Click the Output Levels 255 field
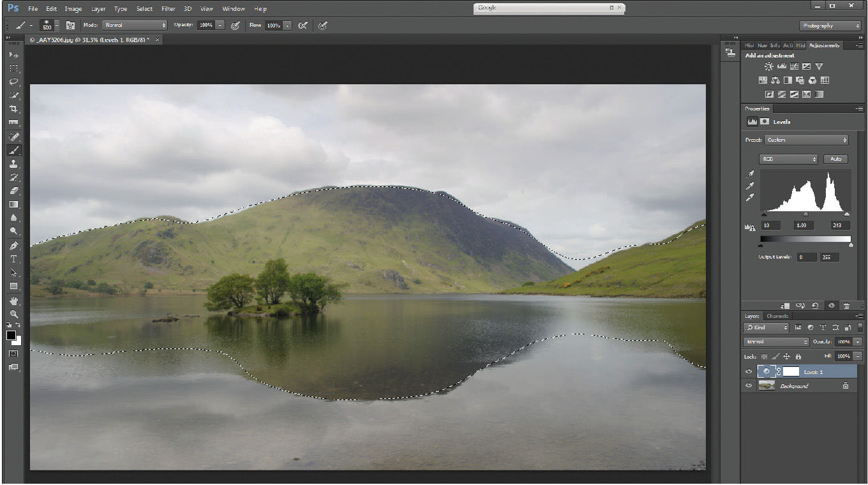Viewport: 868px width, 485px height. [828, 257]
